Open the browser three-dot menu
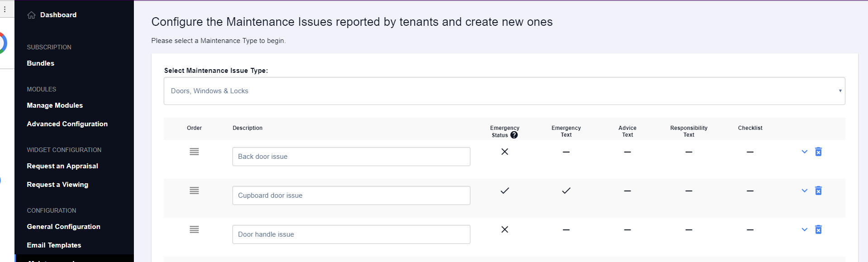This screenshot has height=262, width=868. pyautogui.click(x=5, y=9)
